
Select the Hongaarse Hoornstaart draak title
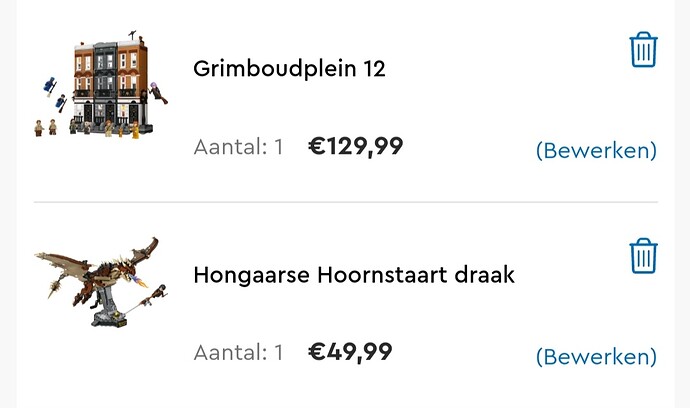coord(354,274)
